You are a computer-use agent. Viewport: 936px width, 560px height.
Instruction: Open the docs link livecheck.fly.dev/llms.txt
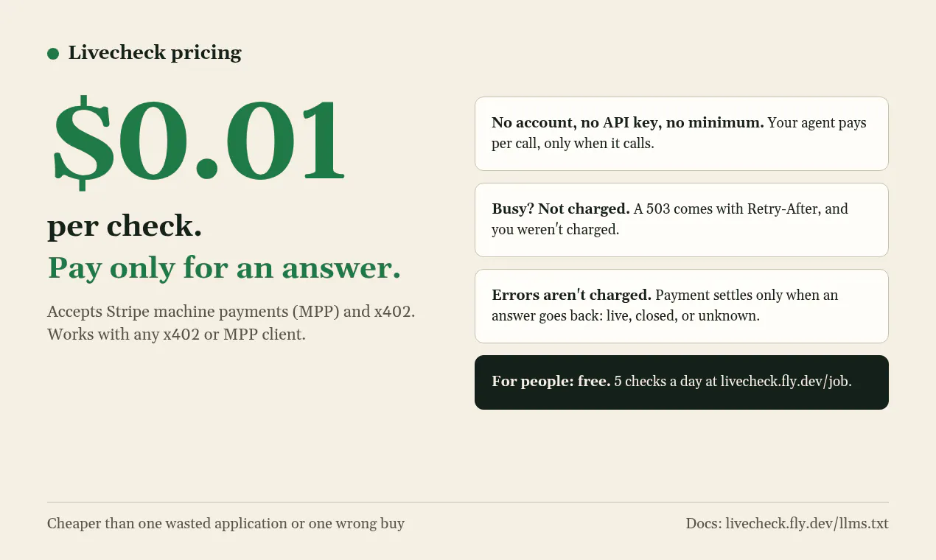pos(807,524)
